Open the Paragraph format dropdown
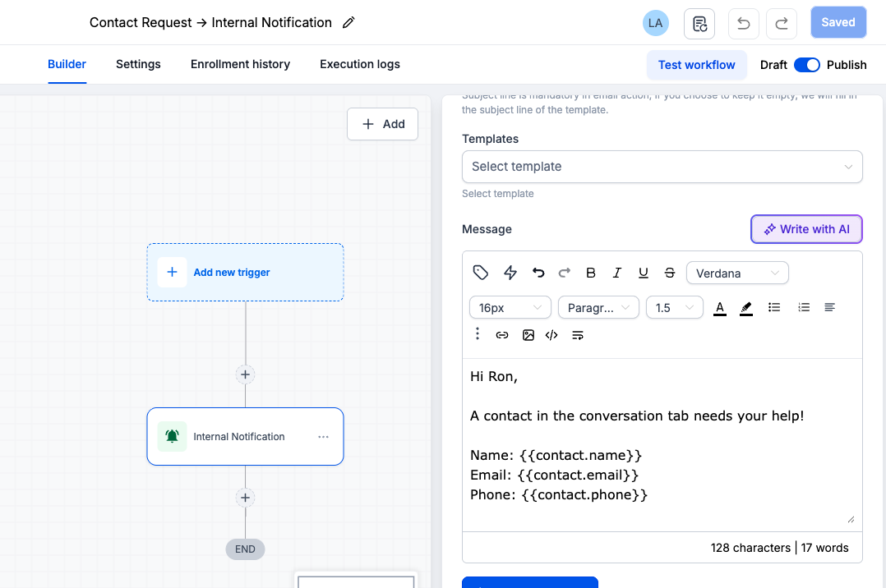This screenshot has height=588, width=886. (x=598, y=308)
